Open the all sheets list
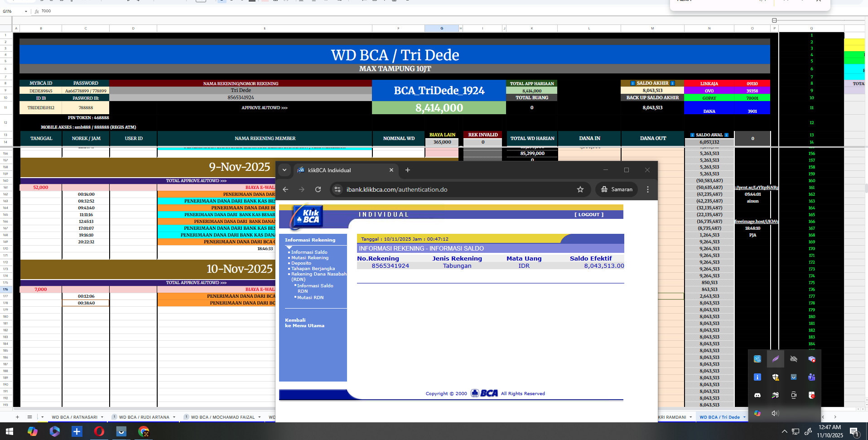 [29, 417]
